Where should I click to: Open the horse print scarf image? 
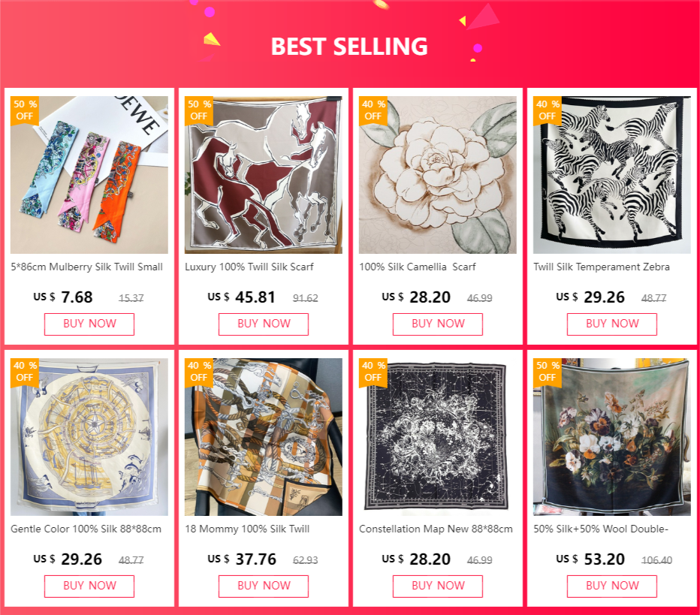tap(264, 175)
